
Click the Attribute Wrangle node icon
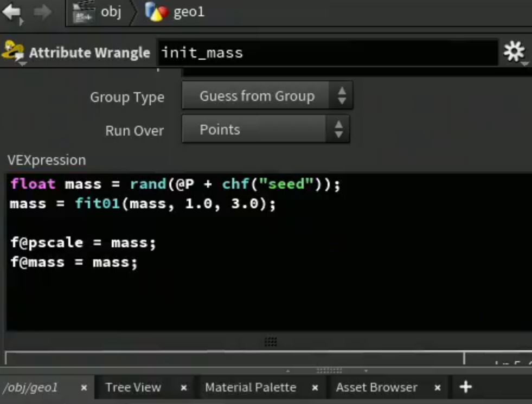click(13, 52)
